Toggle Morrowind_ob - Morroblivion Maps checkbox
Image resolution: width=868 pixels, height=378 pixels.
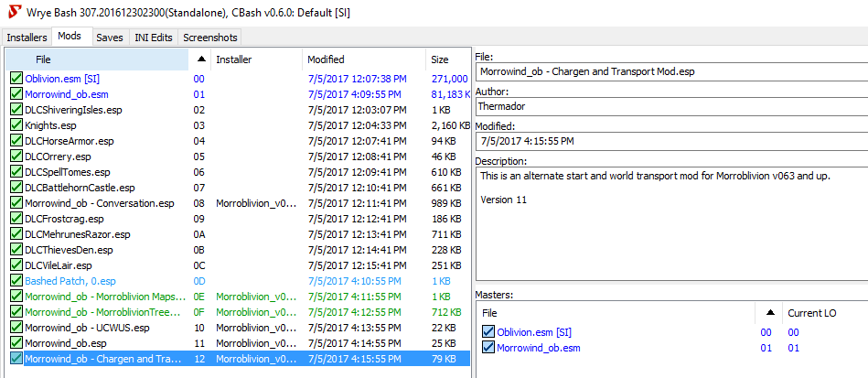click(x=16, y=296)
